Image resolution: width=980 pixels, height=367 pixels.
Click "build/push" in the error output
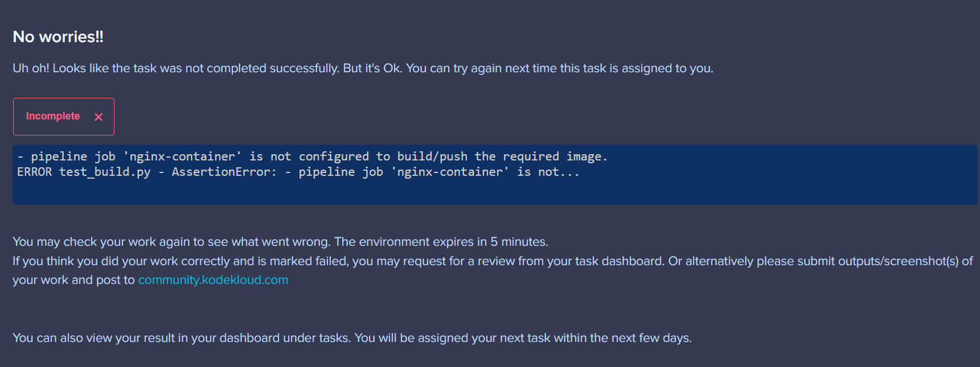point(432,156)
